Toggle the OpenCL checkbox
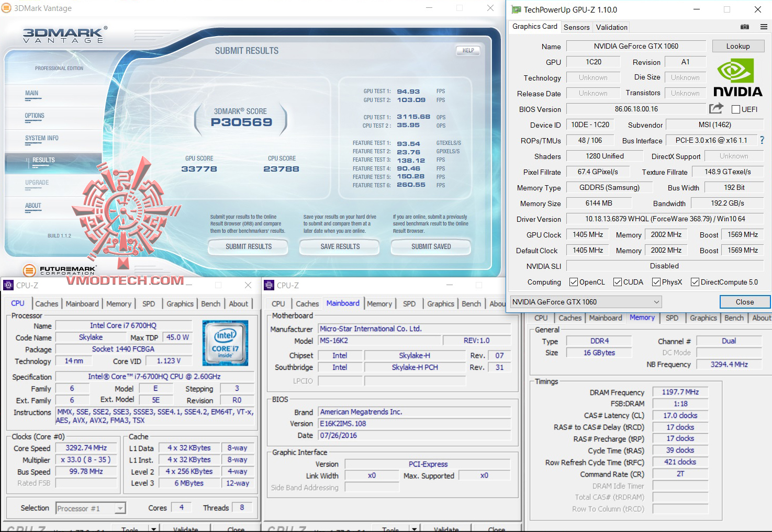The image size is (772, 532). [x=574, y=282]
